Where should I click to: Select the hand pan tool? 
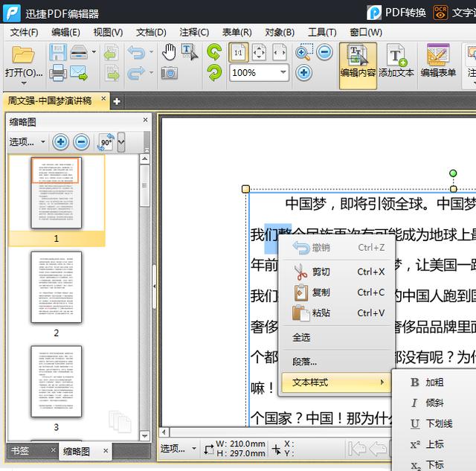(x=169, y=52)
